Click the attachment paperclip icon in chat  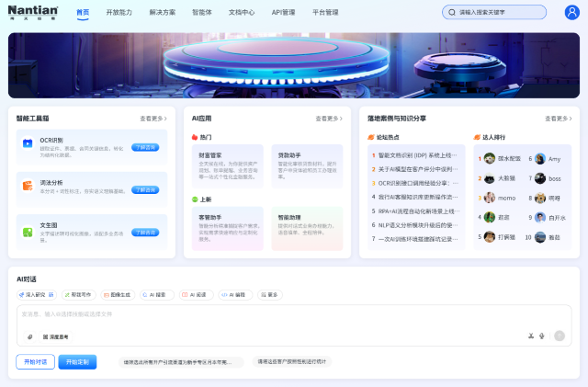tap(29, 336)
